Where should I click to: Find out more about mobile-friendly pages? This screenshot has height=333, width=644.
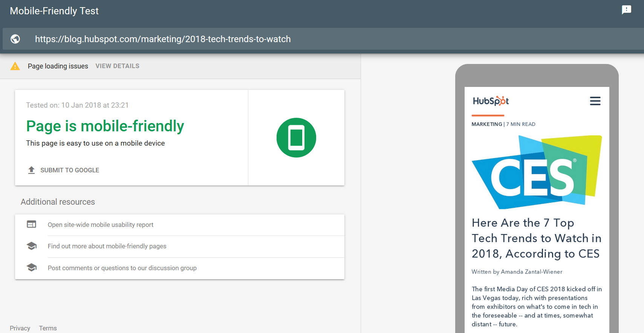(x=107, y=246)
